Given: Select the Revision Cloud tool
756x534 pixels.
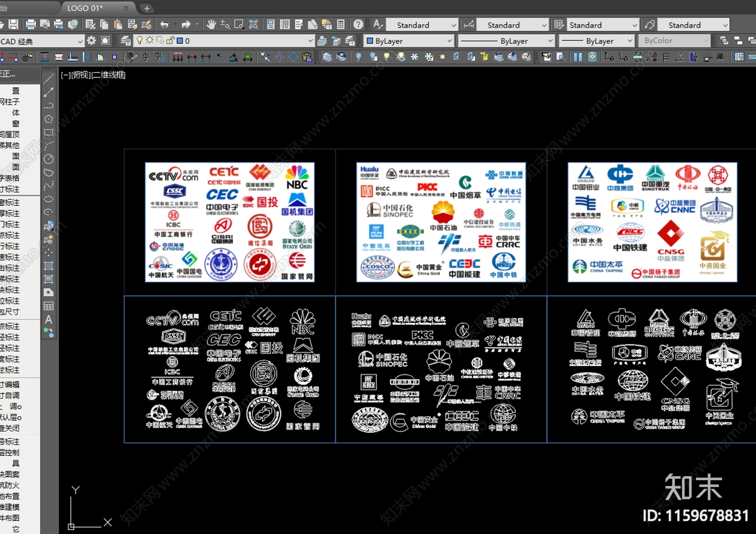Looking at the screenshot, I should (x=48, y=172).
